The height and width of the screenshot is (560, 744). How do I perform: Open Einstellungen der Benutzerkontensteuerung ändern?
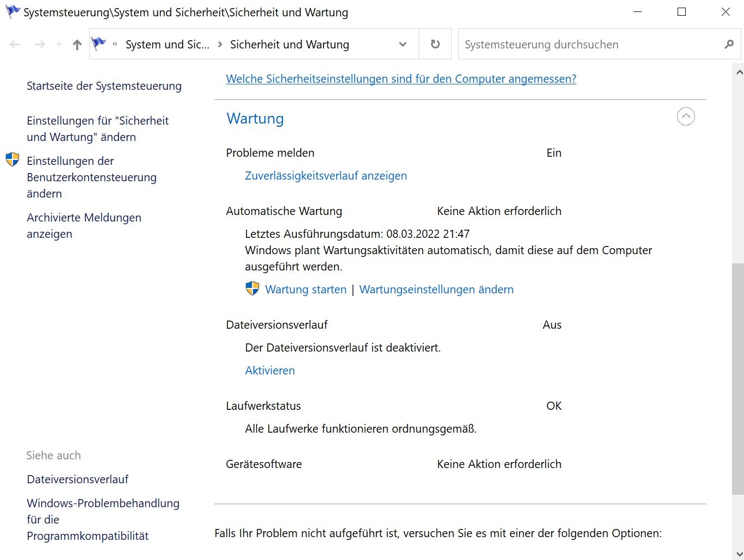pyautogui.click(x=91, y=177)
